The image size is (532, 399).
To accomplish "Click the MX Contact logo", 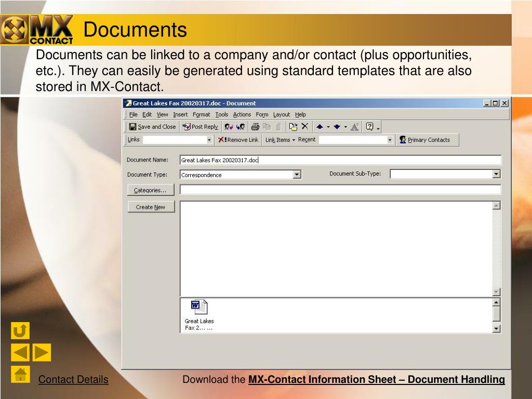I will (x=37, y=30).
